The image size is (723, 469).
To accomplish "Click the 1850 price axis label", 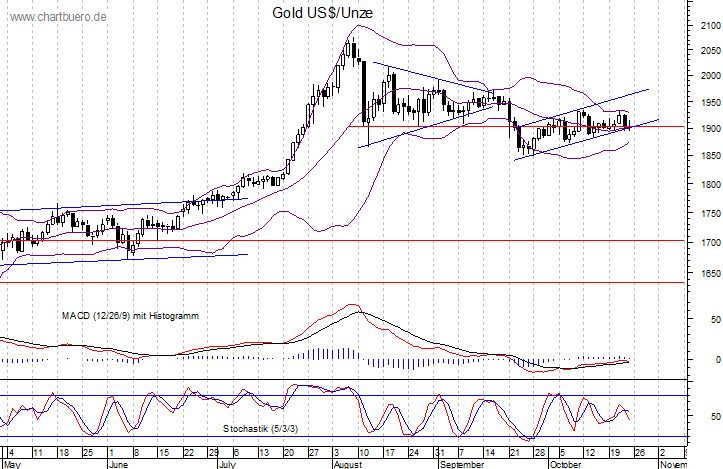I will 711,156.
